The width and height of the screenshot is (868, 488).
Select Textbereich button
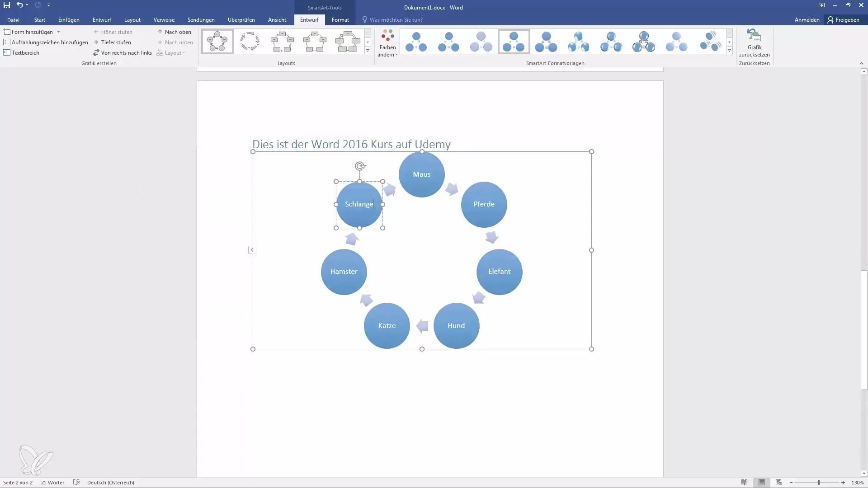(21, 52)
